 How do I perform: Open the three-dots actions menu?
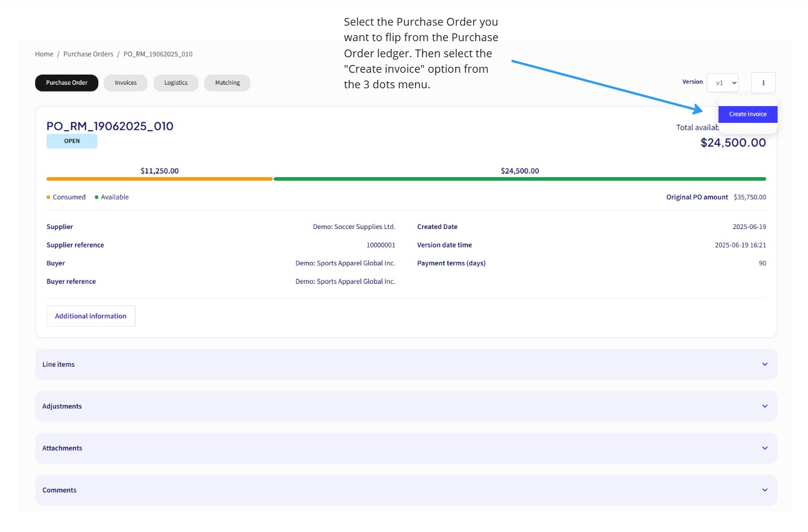763,82
